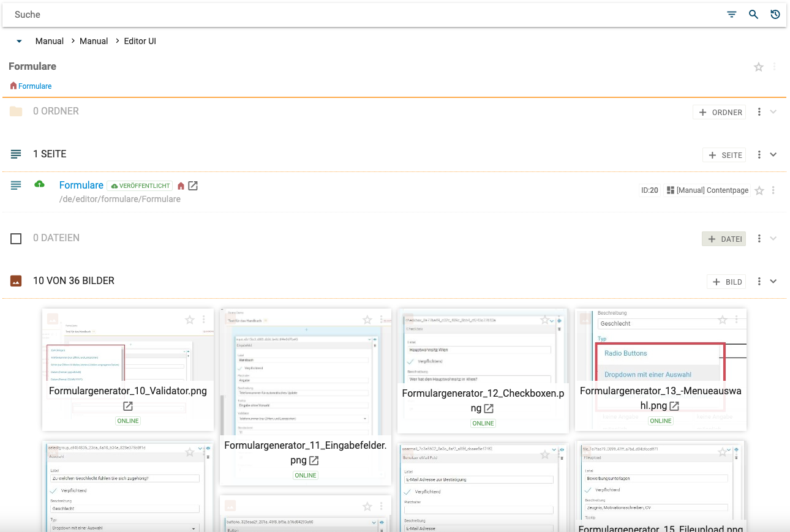Click the green cloud publish status icon
Image resolution: width=790 pixels, height=532 pixels.
[x=40, y=184]
